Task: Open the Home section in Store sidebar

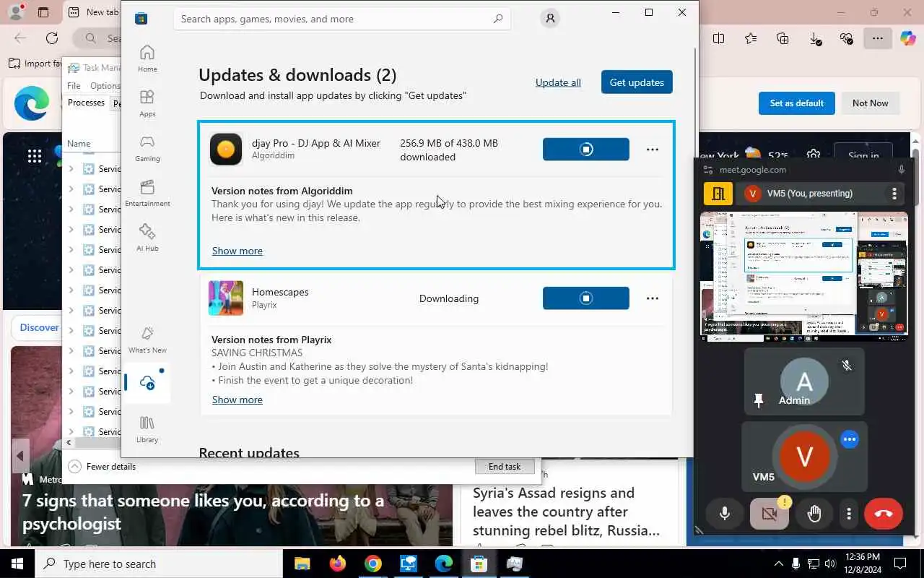Action: [147, 59]
